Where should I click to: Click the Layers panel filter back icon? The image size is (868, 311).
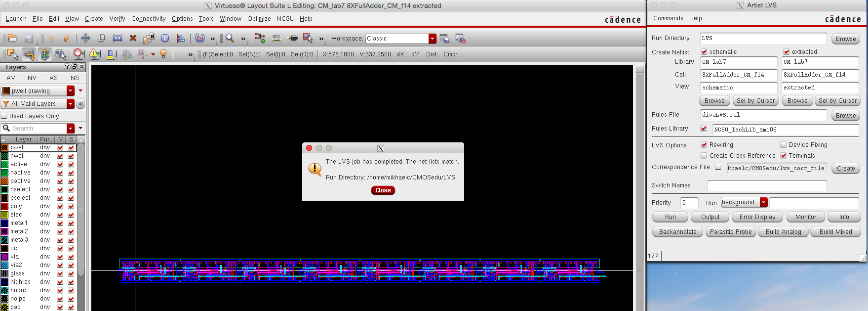coord(80,104)
